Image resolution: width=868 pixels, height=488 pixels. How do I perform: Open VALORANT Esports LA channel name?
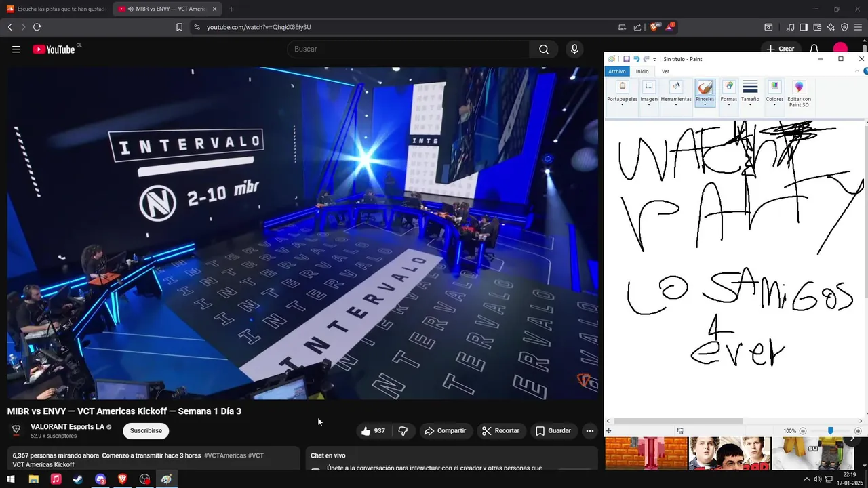[x=68, y=427]
